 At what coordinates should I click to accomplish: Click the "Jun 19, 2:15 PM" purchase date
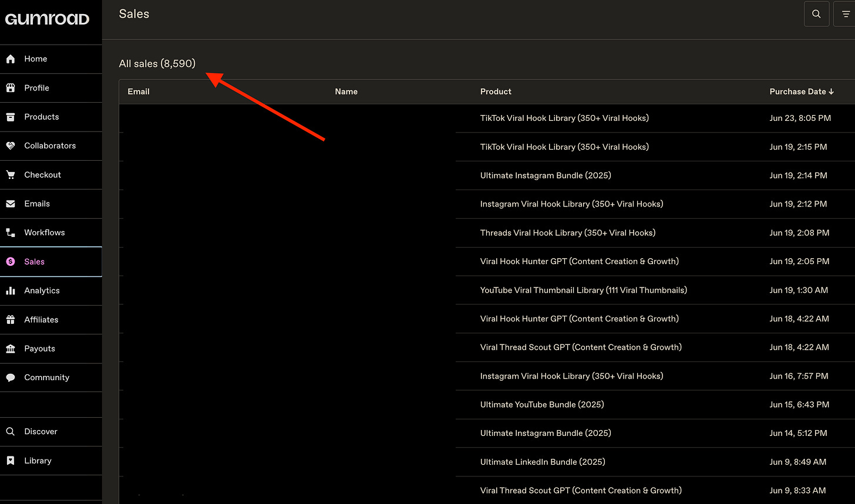point(798,147)
